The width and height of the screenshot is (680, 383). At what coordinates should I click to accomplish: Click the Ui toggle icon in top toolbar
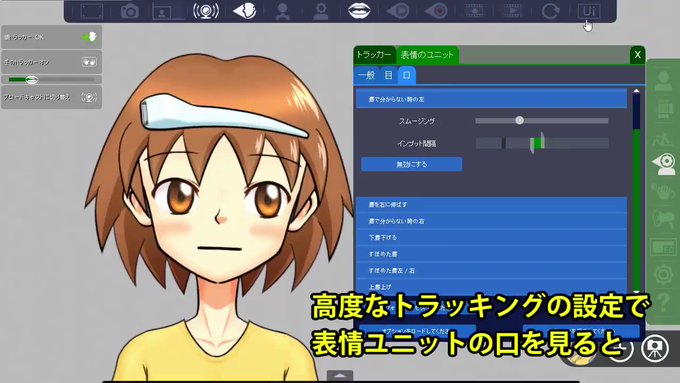589,11
